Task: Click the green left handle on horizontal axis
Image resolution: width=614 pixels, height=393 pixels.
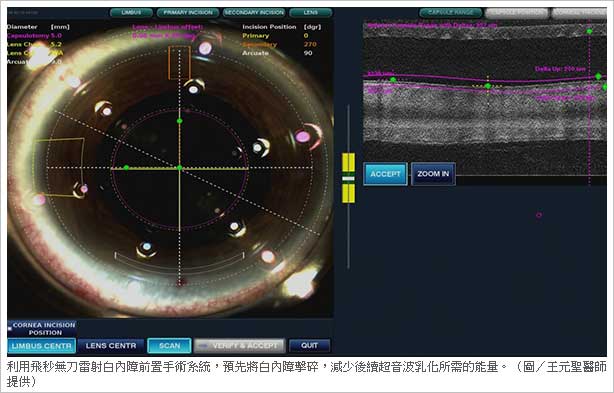Action: (x=126, y=168)
